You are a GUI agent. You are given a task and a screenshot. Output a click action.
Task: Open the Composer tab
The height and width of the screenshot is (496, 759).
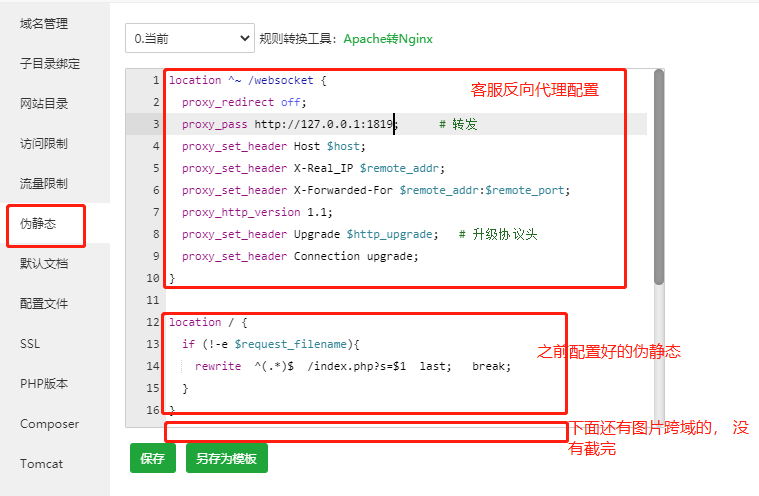49,424
